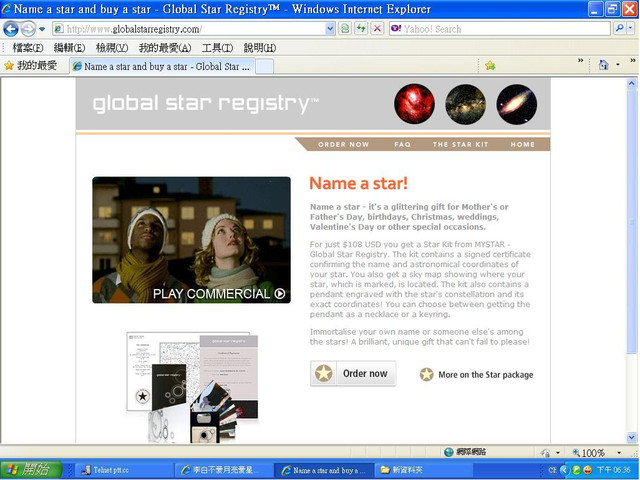Open the 檔案(F) menu
Viewport: 640px width, 480px height.
(28, 48)
